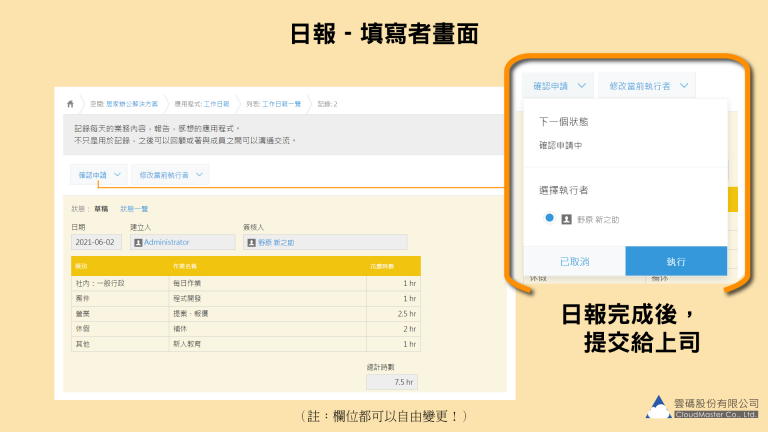This screenshot has width=768, height=432.
Task: Open 修改當前執行者 dropdown in the enlarged callout
Action: [648, 86]
